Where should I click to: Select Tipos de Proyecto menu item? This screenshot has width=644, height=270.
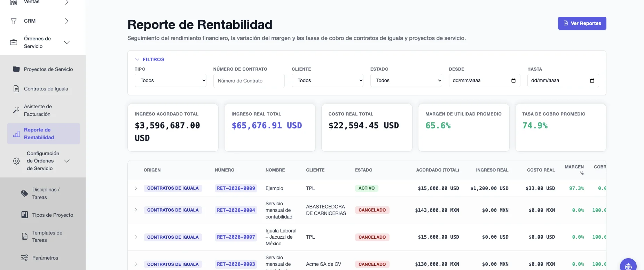click(48, 215)
